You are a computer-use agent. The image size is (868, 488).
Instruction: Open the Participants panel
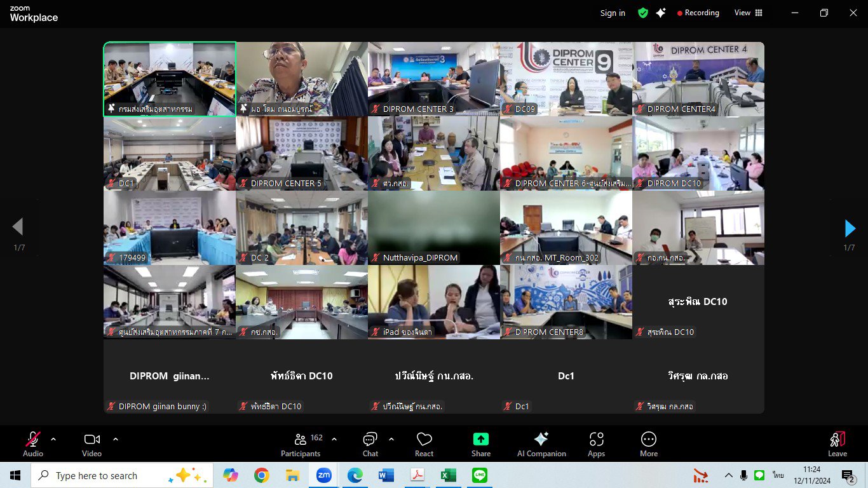pyautogui.click(x=301, y=444)
